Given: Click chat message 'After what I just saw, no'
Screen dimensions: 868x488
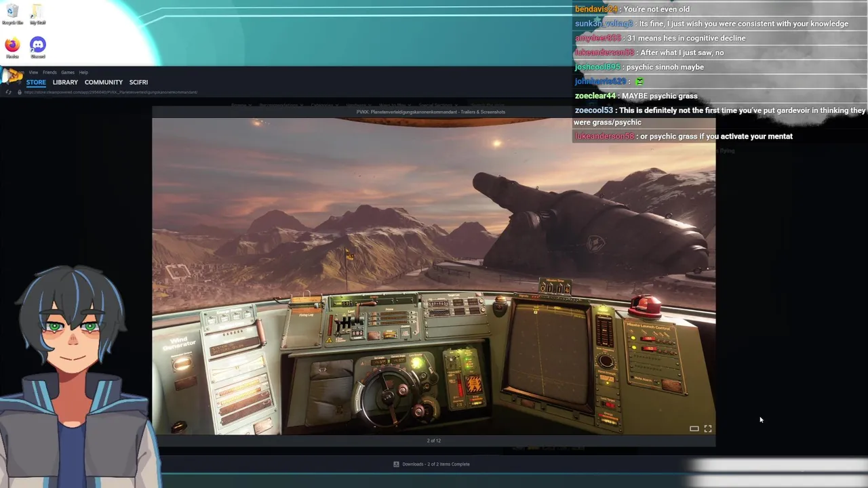Looking at the screenshot, I should [682, 52].
